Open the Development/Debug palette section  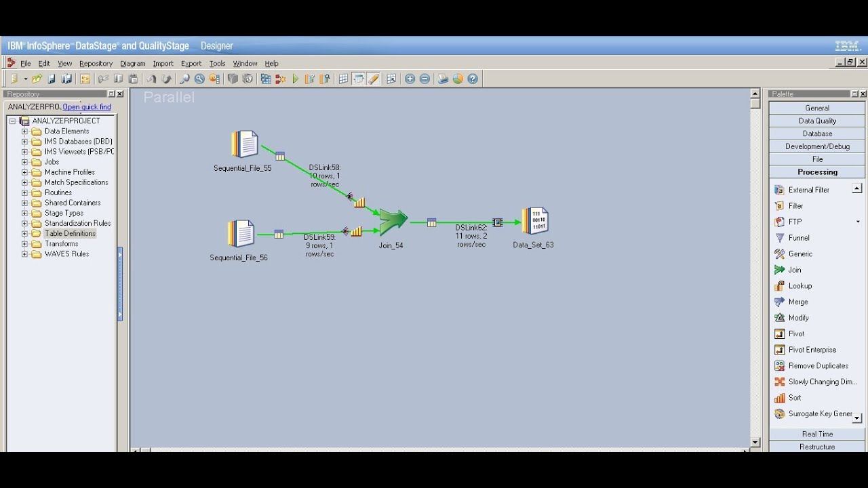click(817, 146)
